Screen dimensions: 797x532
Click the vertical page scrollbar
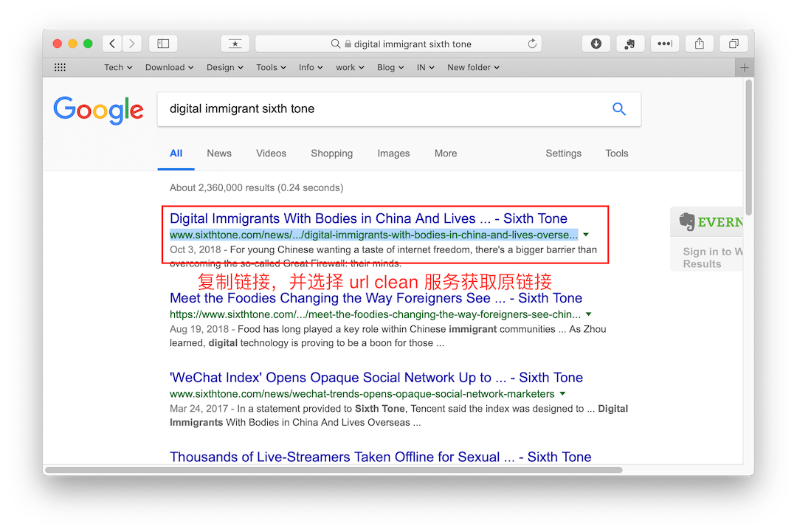point(748,148)
